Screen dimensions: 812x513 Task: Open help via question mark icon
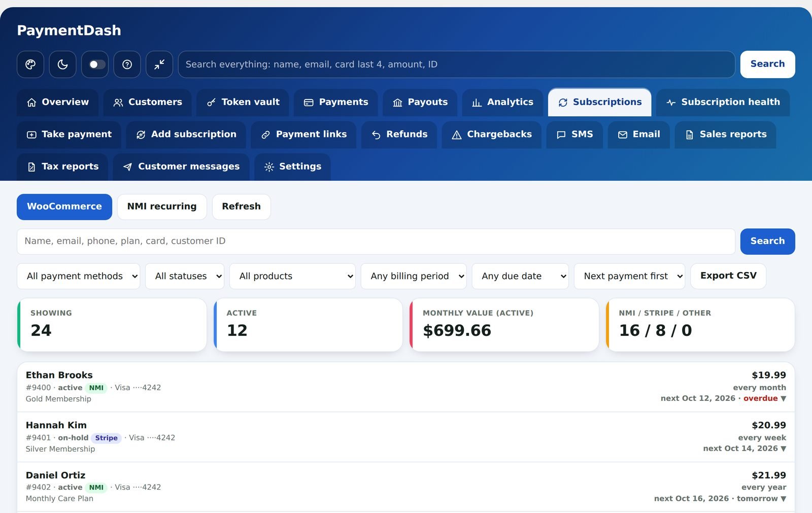point(127,64)
